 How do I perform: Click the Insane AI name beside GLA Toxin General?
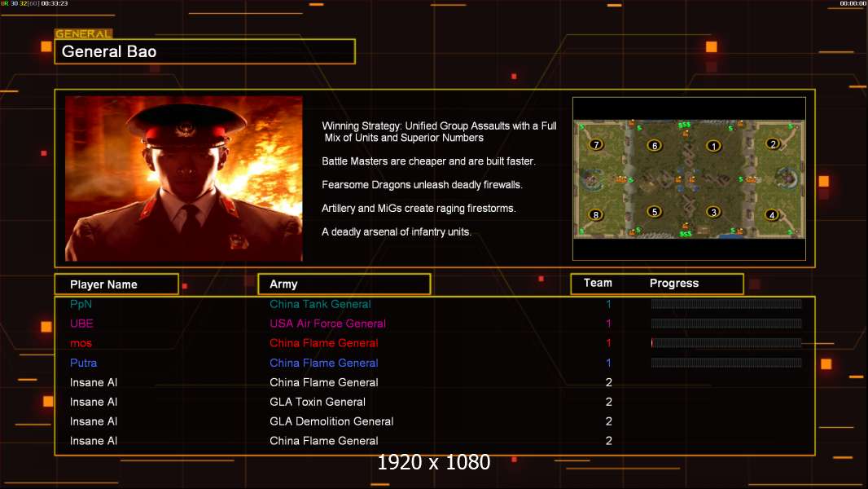(94, 402)
